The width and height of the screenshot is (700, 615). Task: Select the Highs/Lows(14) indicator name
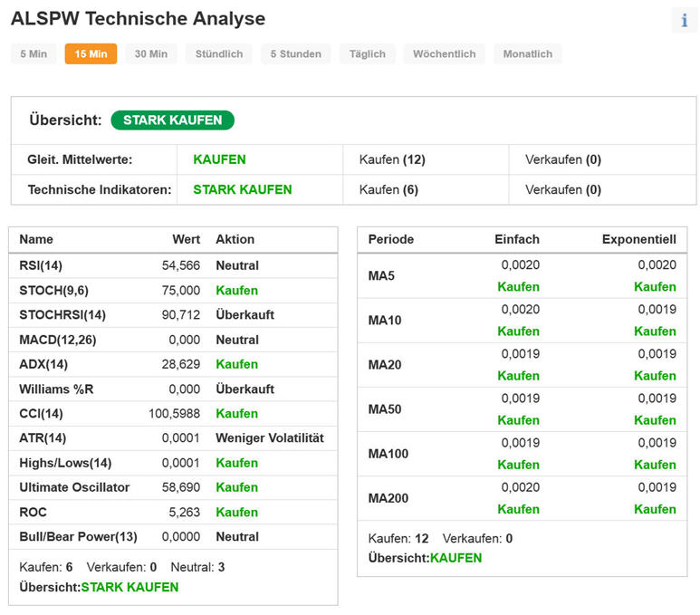coord(65,463)
